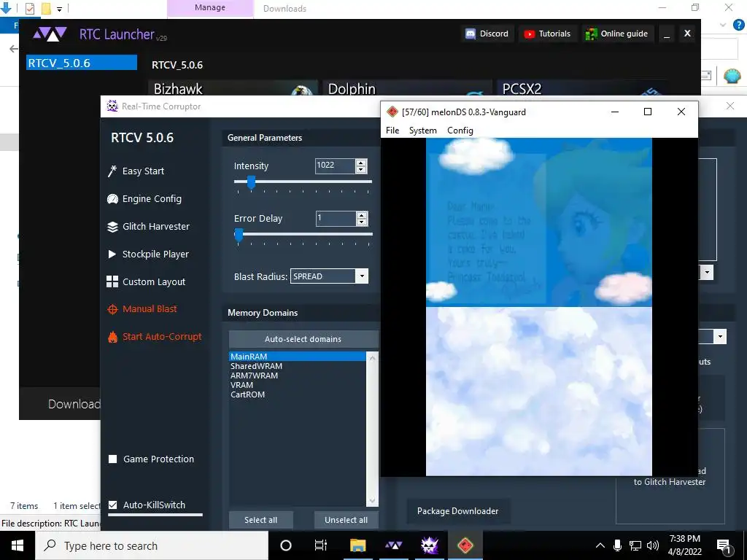Increase Intensity with the up arrow
The image size is (747, 560).
(361, 163)
